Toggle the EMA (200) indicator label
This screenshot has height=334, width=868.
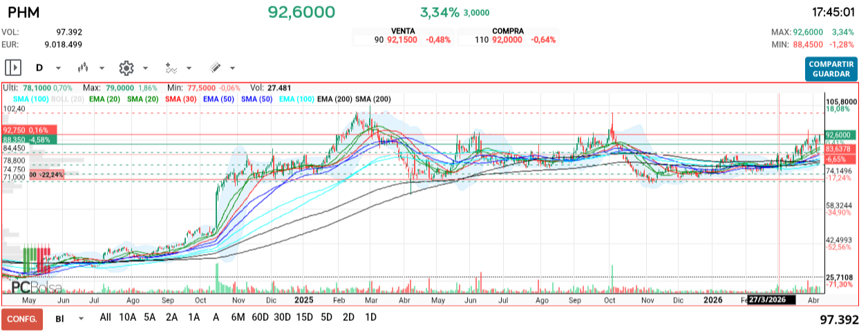(x=334, y=99)
